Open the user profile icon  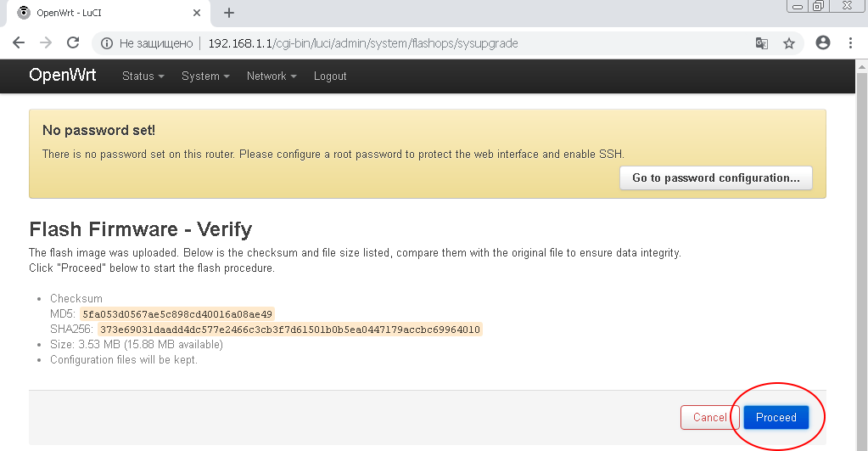(x=822, y=43)
